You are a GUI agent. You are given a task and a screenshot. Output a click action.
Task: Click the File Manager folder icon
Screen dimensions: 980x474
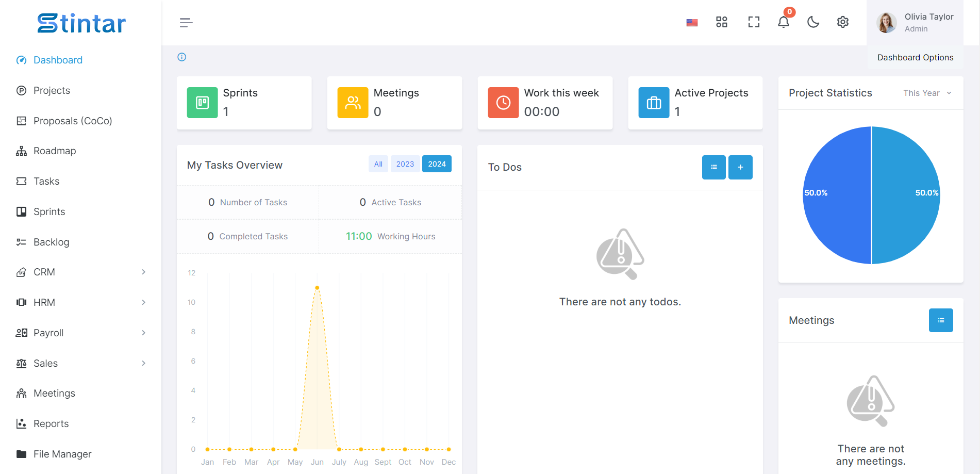pos(21,454)
